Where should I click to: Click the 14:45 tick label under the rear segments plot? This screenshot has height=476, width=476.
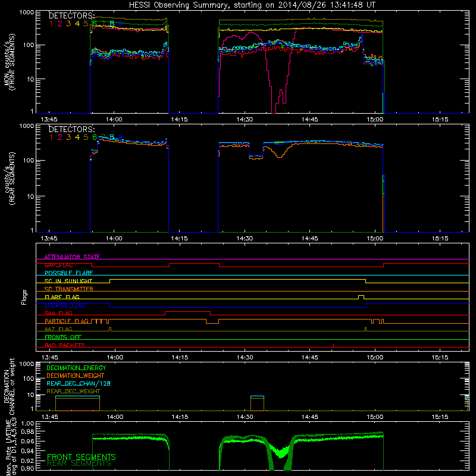310,239
